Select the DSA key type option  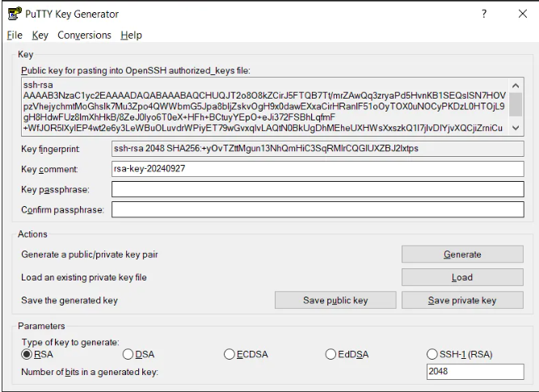pyautogui.click(x=128, y=353)
